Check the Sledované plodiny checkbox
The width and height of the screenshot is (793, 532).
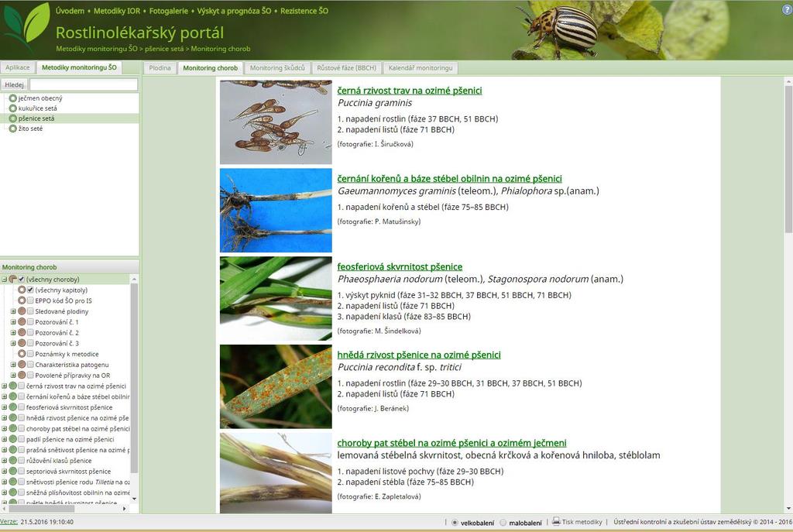30,311
